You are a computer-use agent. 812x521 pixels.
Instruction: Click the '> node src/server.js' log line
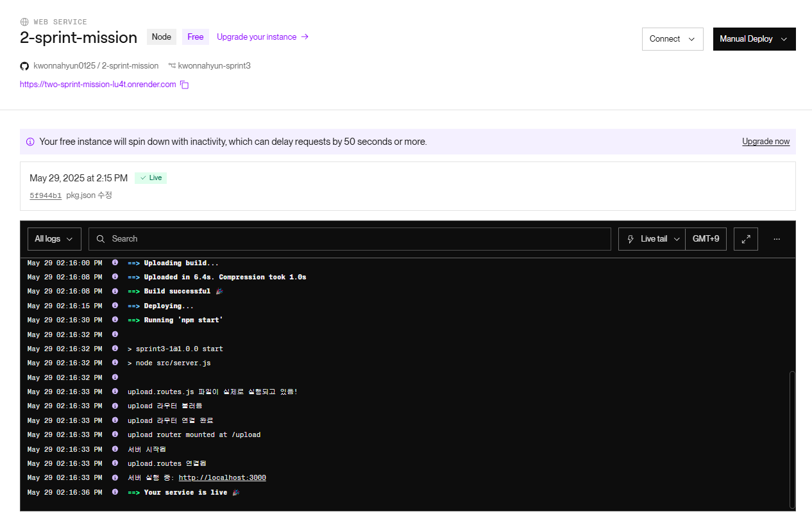(x=169, y=363)
